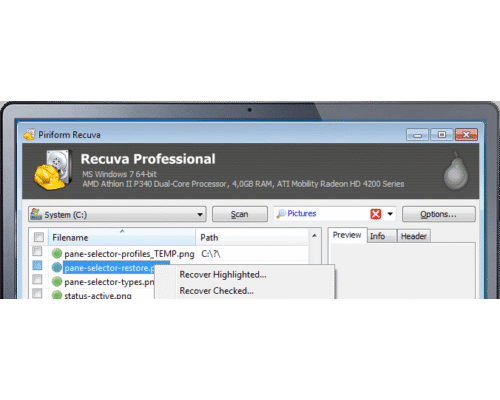The image size is (500, 400).
Task: Open the Options... button
Action: coord(439,214)
